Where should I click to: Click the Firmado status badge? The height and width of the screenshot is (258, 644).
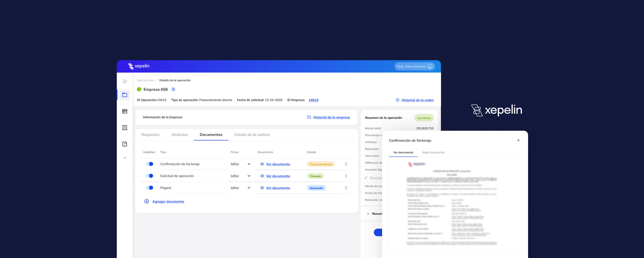pos(315,176)
